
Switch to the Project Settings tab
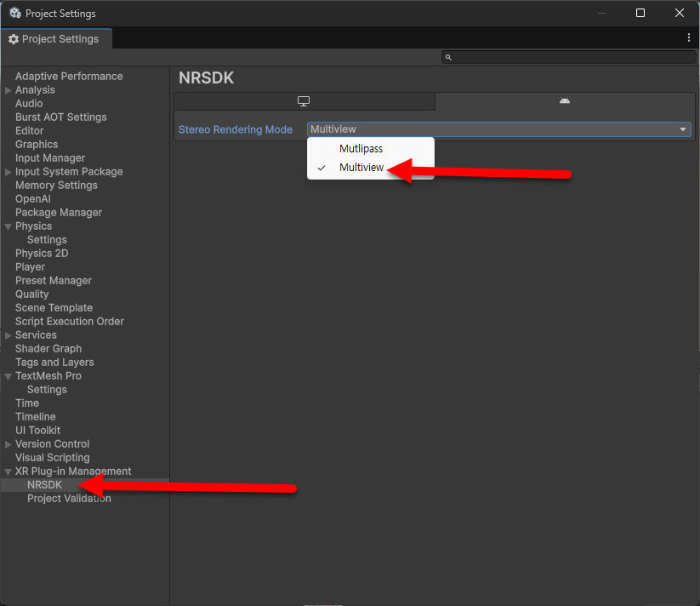click(56, 39)
